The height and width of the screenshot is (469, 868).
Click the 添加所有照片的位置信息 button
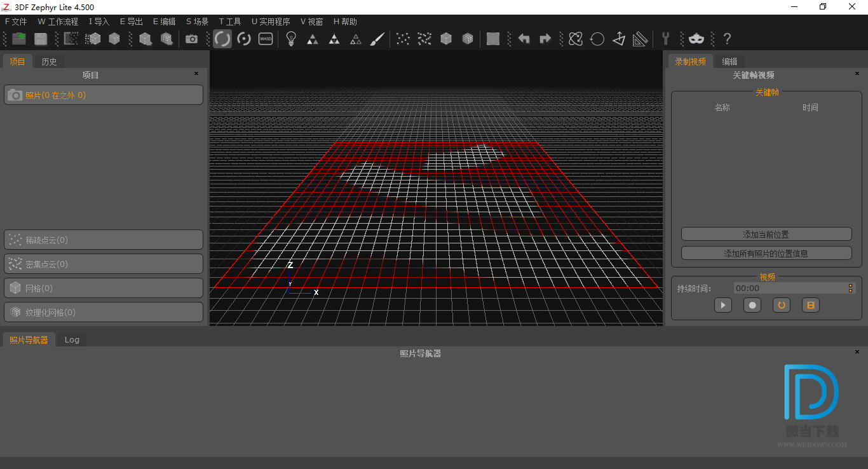pos(766,254)
